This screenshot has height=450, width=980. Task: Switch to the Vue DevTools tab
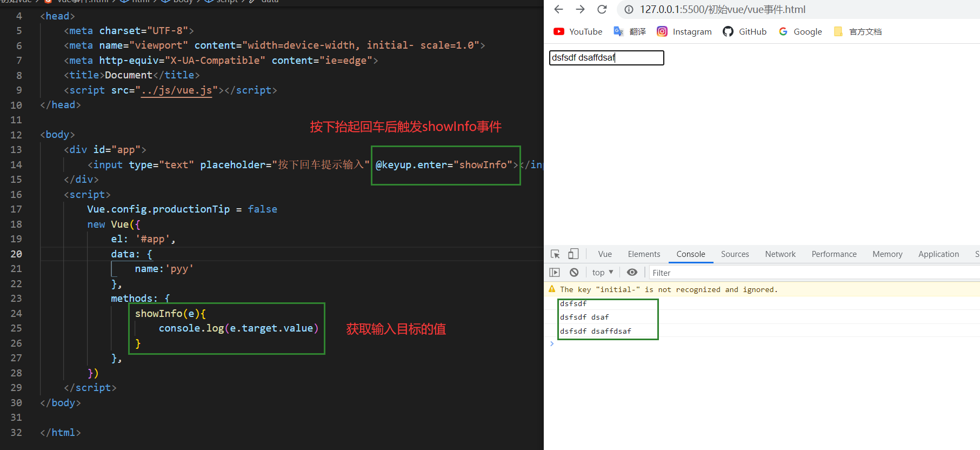pyautogui.click(x=605, y=254)
